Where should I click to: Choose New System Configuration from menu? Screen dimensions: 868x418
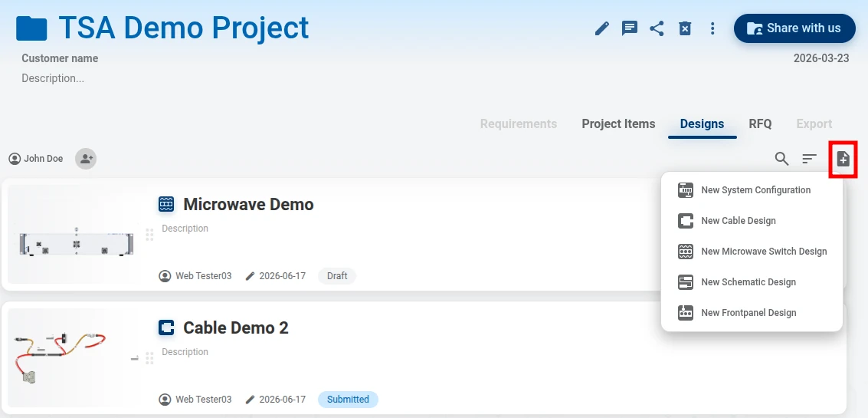[752, 190]
